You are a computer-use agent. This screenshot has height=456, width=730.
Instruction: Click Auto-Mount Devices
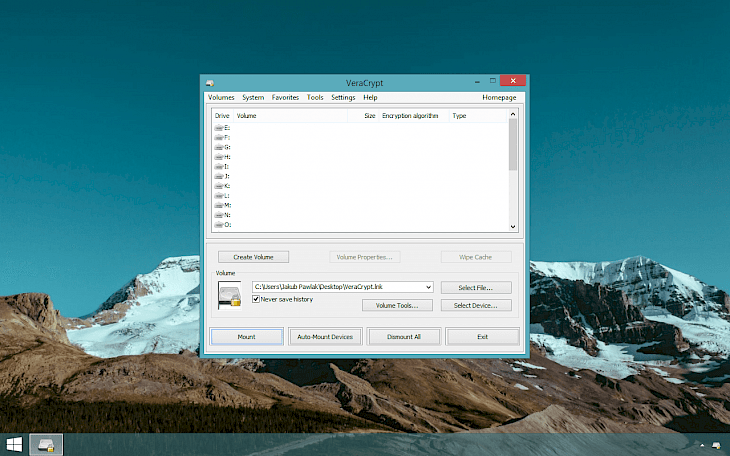point(325,337)
